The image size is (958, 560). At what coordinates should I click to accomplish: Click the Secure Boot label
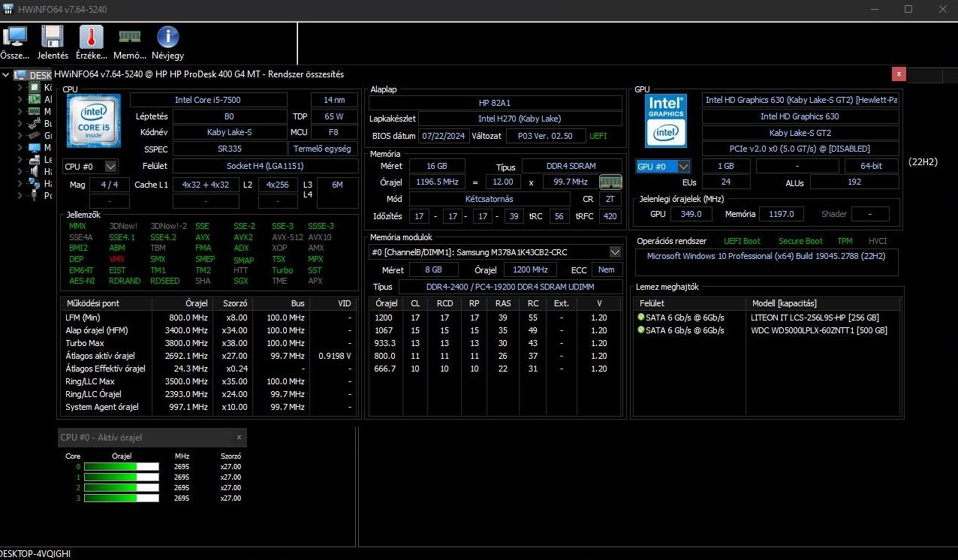(x=800, y=241)
